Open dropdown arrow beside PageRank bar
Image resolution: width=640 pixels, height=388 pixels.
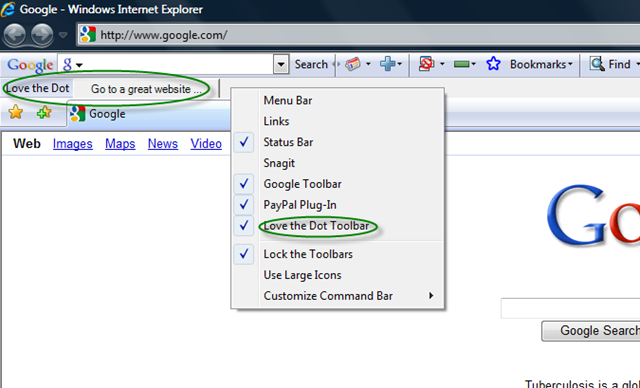coord(473,64)
